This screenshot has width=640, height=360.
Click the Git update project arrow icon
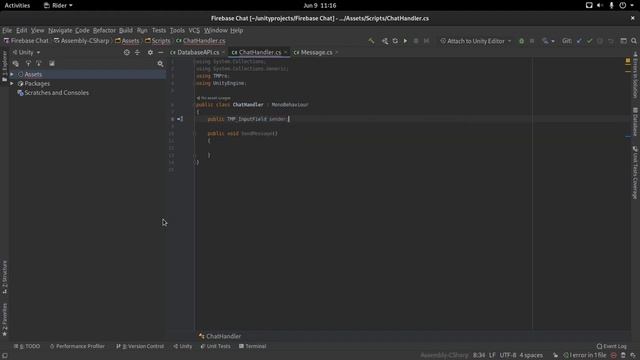pyautogui.click(x=579, y=41)
